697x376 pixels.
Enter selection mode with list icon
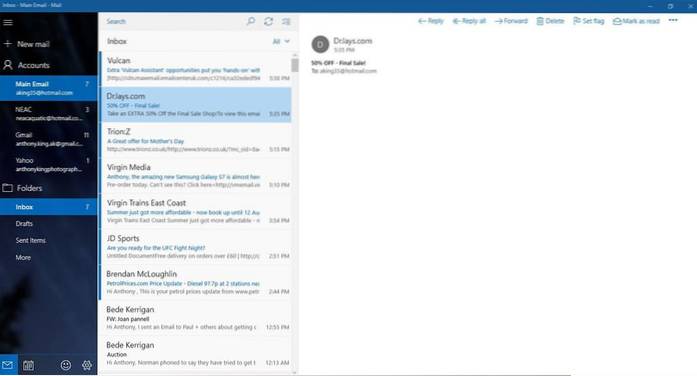(x=286, y=21)
